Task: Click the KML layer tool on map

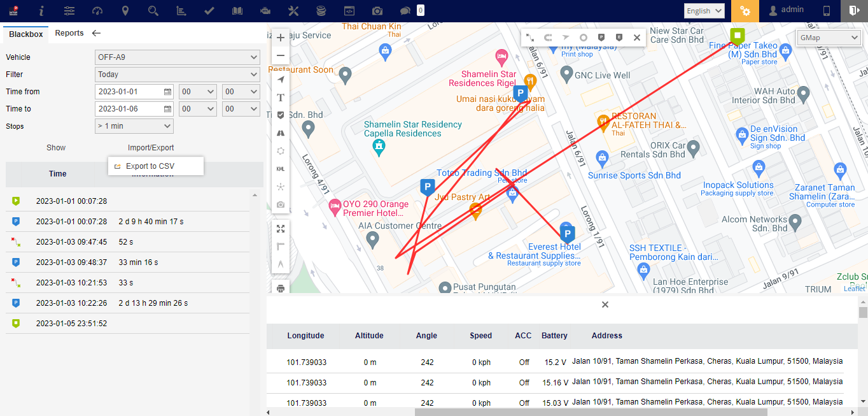Action: tap(281, 169)
